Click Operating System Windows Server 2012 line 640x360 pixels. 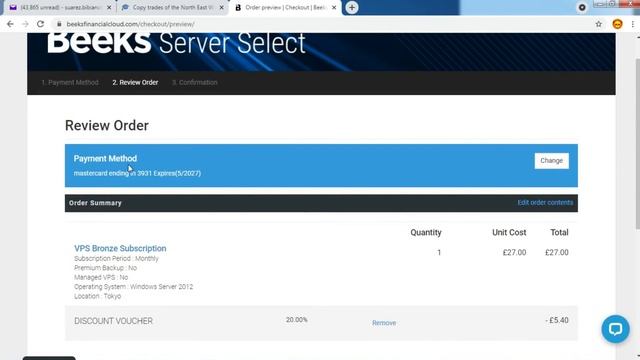pyautogui.click(x=133, y=287)
